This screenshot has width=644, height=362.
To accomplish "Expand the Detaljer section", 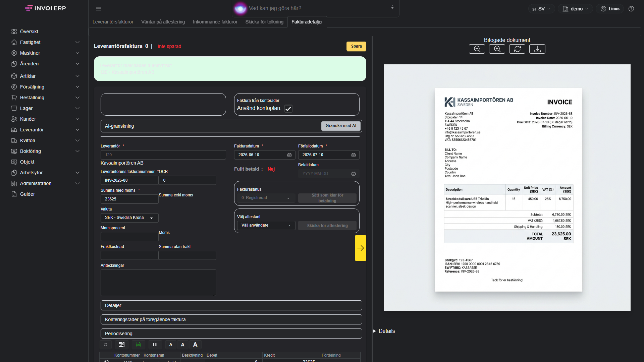I will point(231,305).
